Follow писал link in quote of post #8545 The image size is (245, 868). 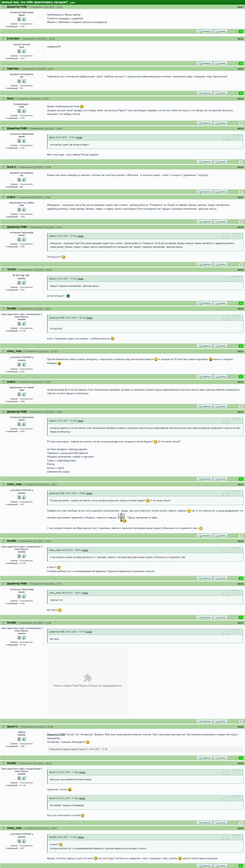click(79, 137)
